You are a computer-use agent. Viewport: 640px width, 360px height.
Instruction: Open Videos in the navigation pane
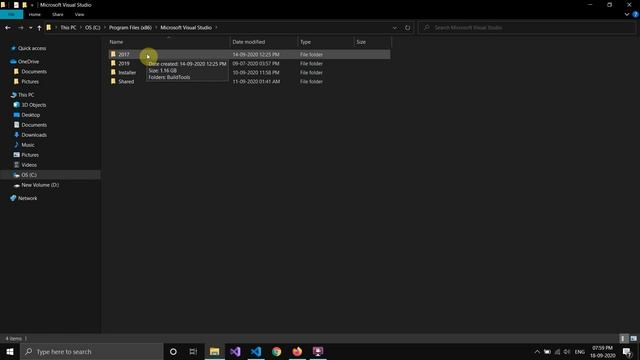click(x=29, y=165)
